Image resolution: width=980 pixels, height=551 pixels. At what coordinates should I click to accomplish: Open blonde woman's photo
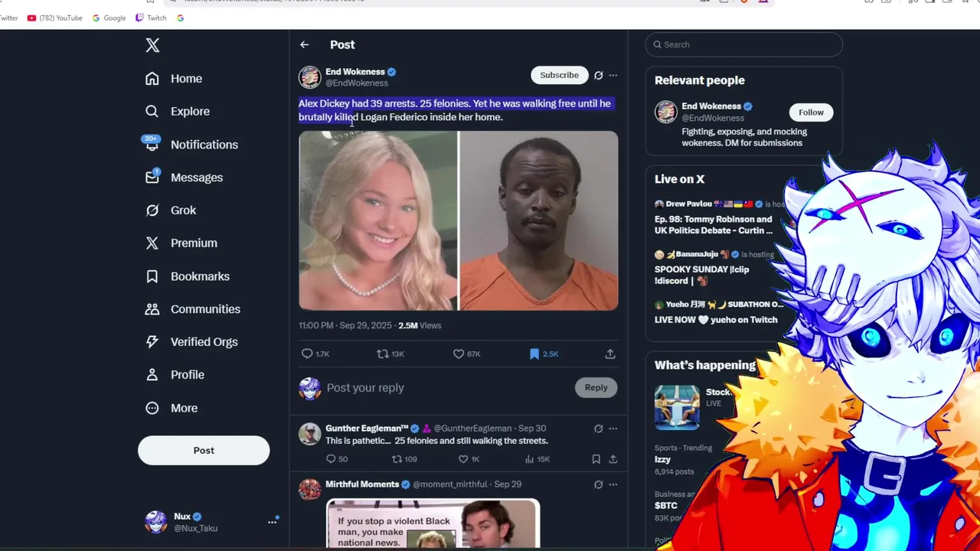377,220
